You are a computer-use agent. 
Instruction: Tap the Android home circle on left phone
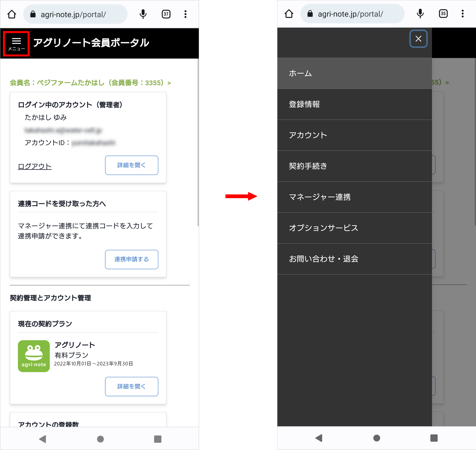(101, 439)
